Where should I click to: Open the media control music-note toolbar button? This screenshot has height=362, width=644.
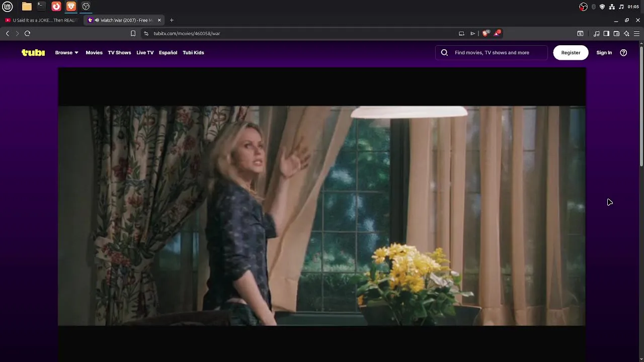point(596,33)
